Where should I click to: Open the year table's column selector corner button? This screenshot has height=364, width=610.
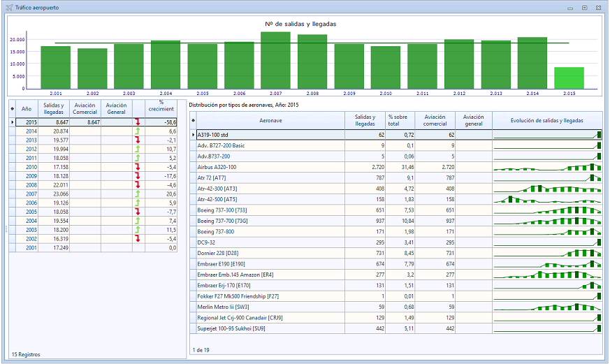coord(12,108)
